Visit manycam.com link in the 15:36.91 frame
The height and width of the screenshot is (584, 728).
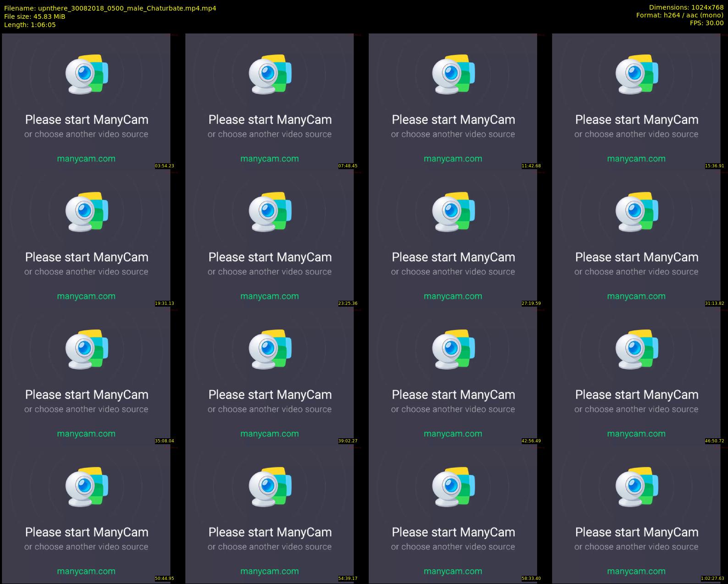(636, 159)
